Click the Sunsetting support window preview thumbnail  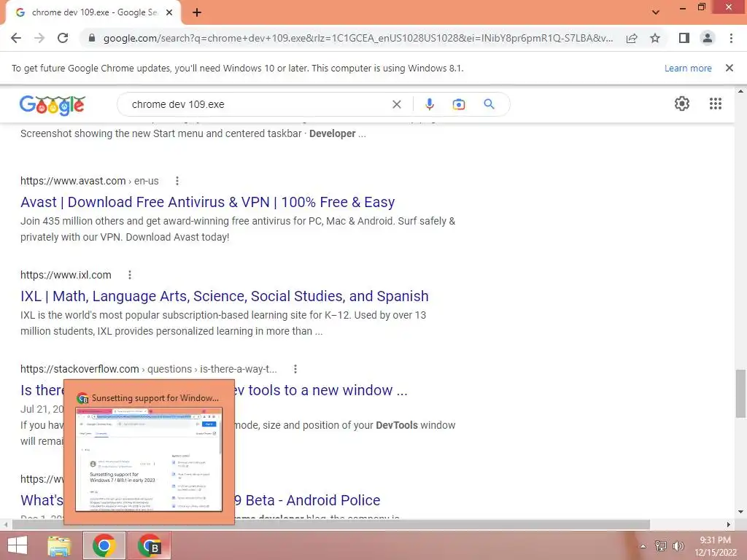(149, 459)
